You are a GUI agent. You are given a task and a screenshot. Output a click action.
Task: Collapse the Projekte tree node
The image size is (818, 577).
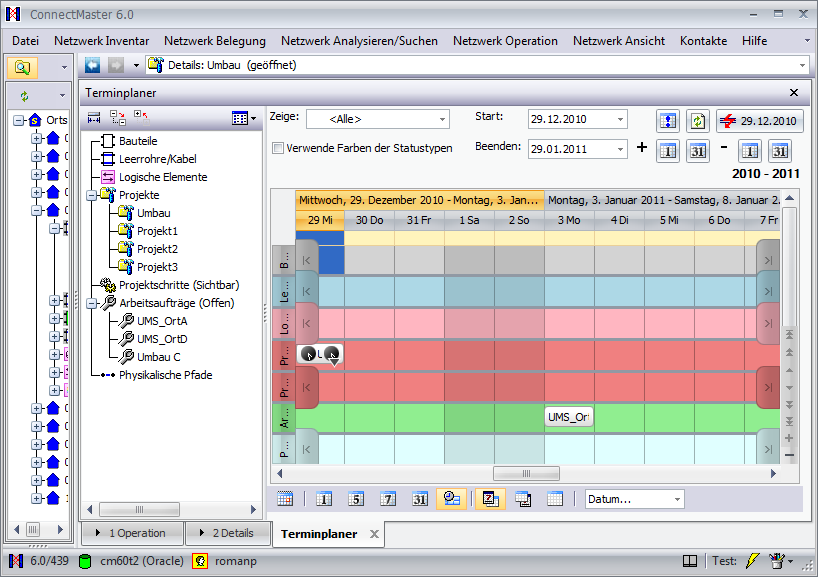(x=92, y=195)
